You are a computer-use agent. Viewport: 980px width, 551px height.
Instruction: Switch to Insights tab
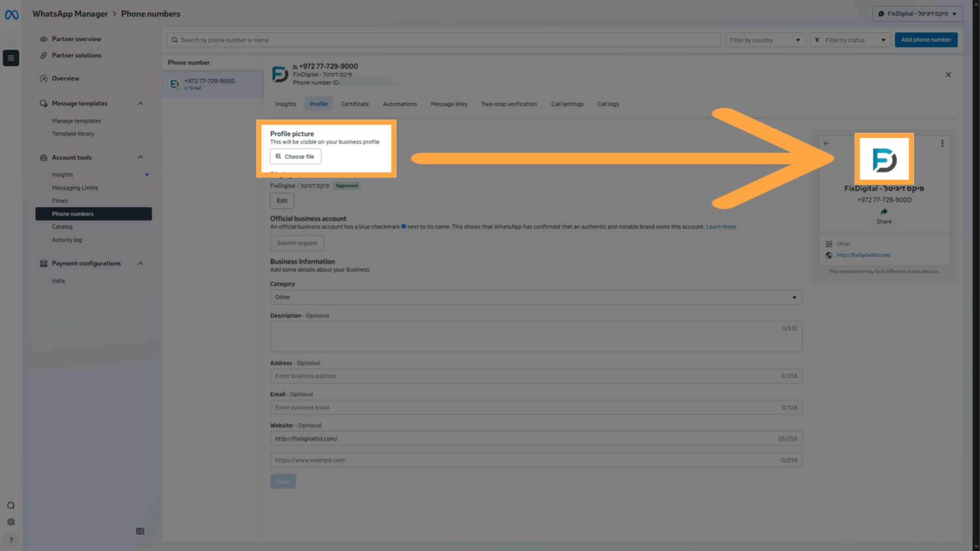(285, 104)
